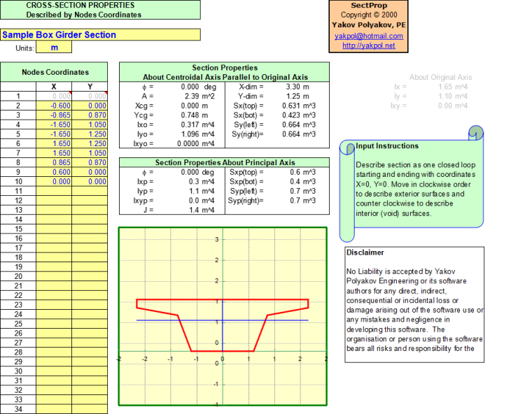Select the Disclaimer text box
This screenshot has height=414, width=532.
click(414, 304)
